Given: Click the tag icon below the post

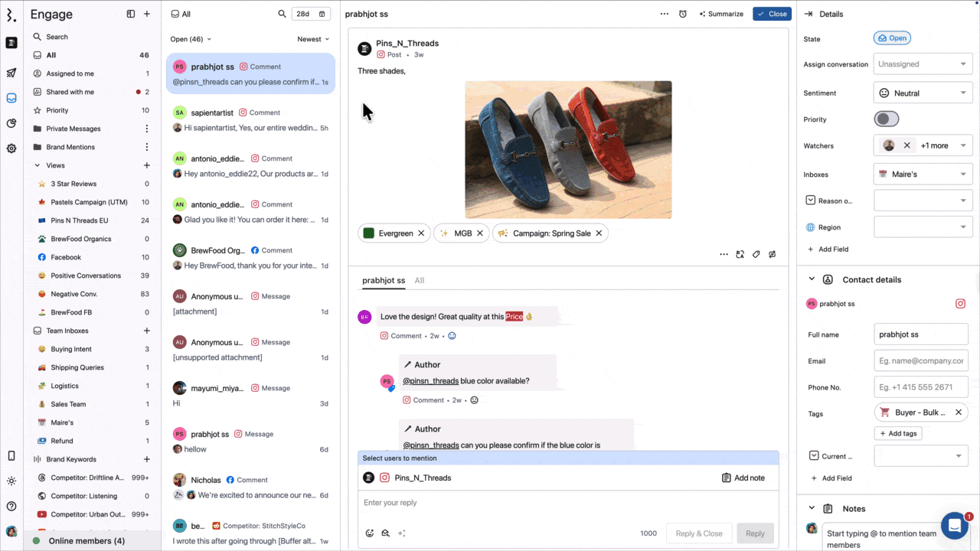Looking at the screenshot, I should (x=756, y=254).
